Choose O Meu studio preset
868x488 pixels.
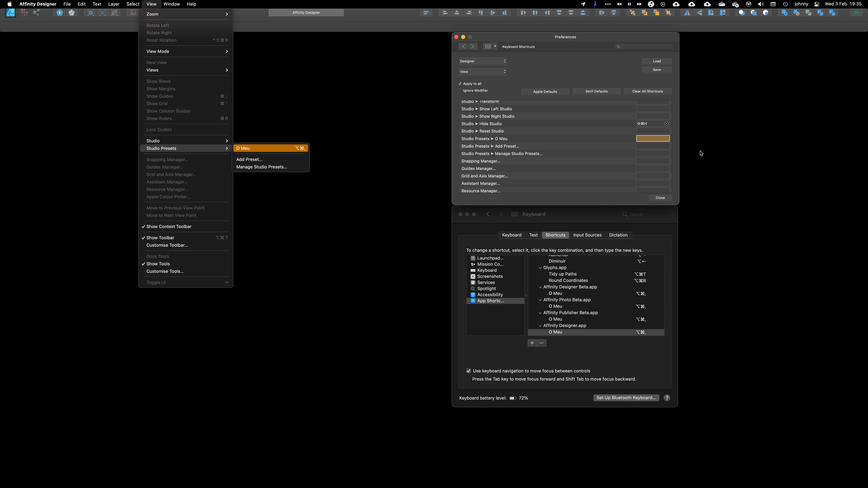point(271,148)
